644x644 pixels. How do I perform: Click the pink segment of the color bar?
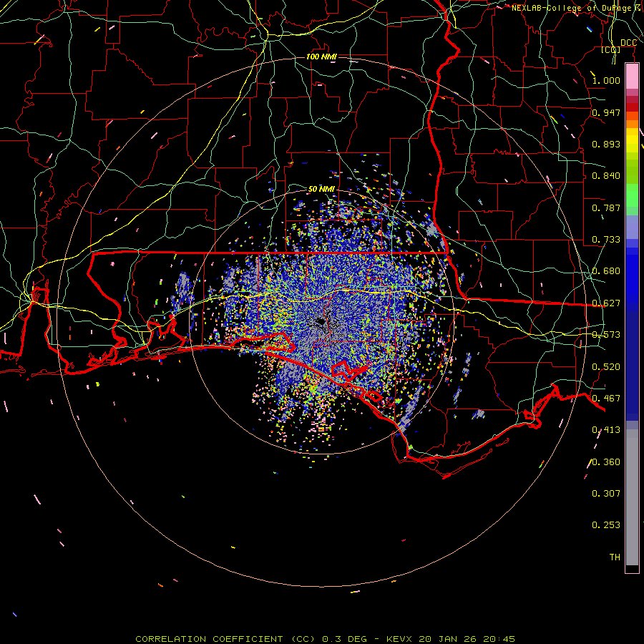[x=632, y=77]
